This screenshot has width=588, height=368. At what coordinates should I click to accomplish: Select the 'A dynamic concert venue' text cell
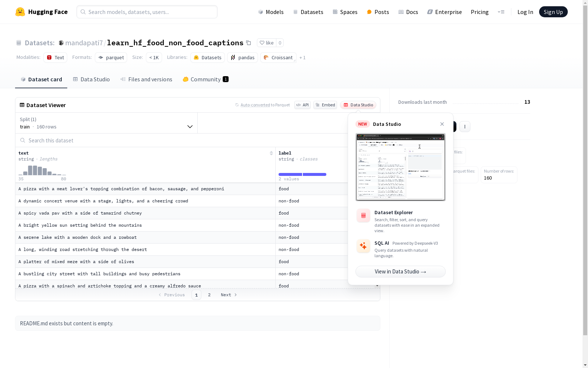(145, 201)
